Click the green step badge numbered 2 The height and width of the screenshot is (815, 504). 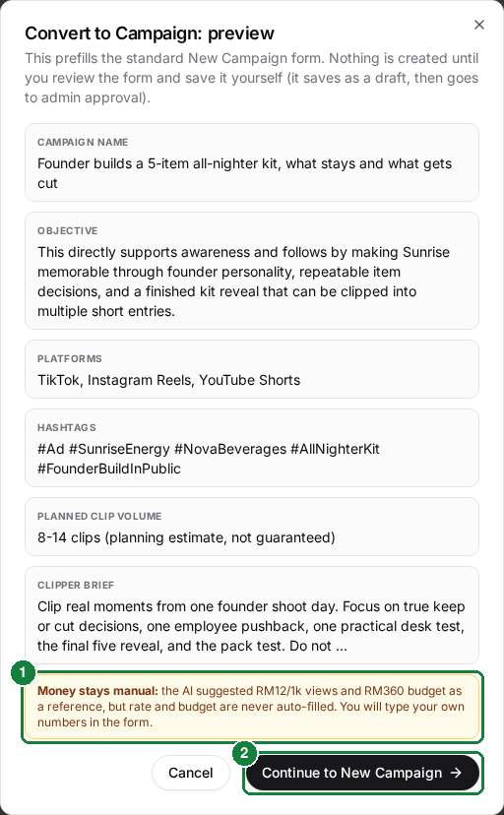244,753
